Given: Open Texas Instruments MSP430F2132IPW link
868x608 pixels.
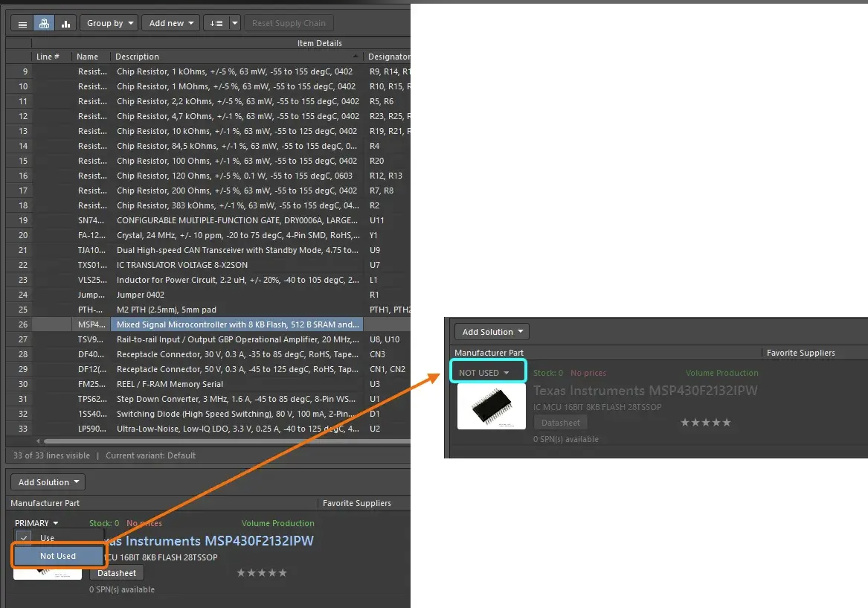Looking at the screenshot, I should click(208, 541).
